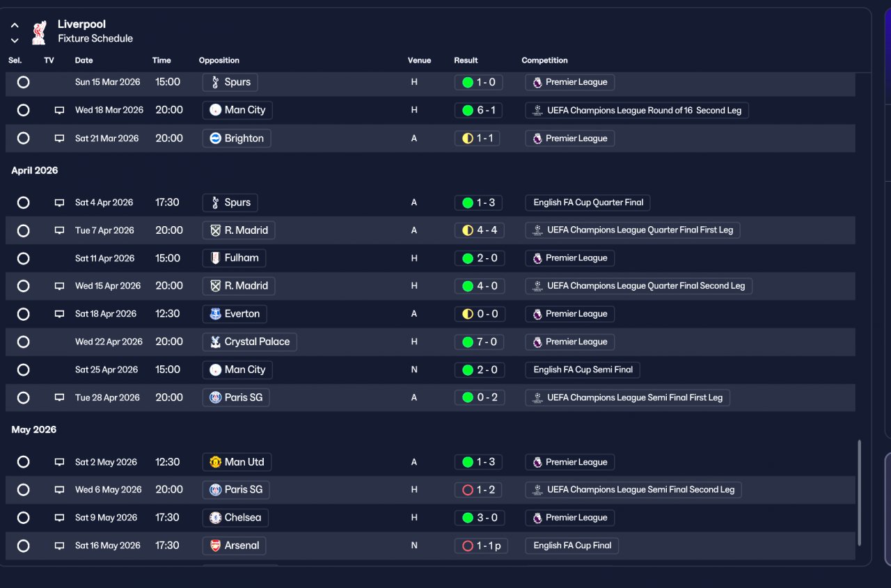This screenshot has width=891, height=588.
Task: Open the Crystal Palace opposition button
Action: pyautogui.click(x=250, y=342)
